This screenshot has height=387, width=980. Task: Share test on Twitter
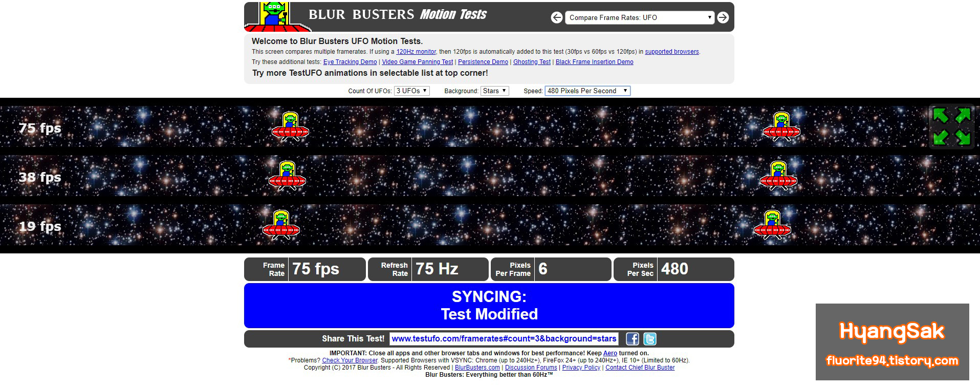[650, 339]
